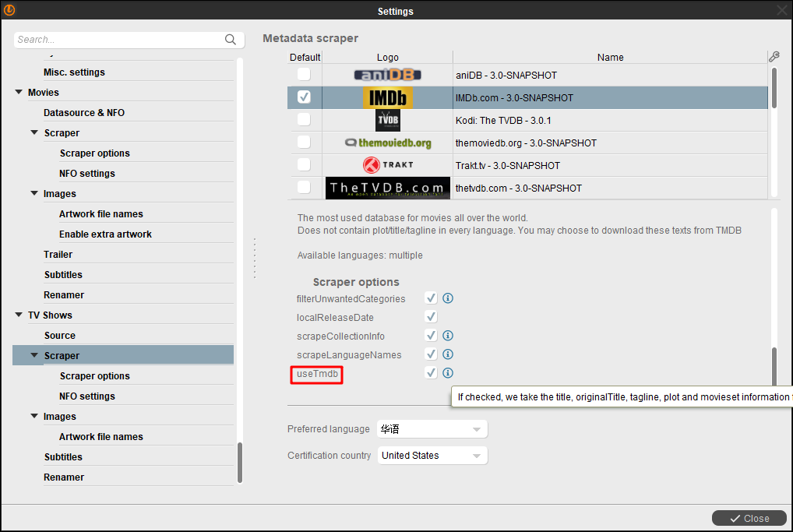Click the search magnifier icon
The height and width of the screenshot is (532, 793).
click(230, 40)
